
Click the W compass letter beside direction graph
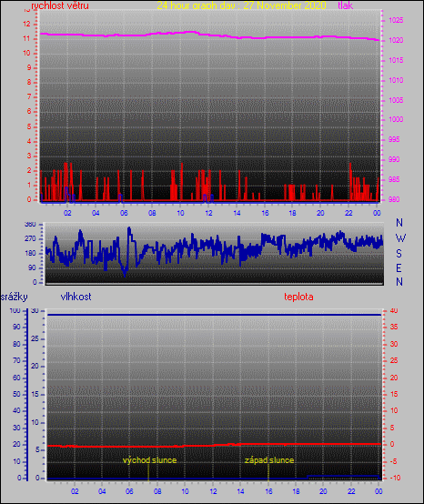400,238
